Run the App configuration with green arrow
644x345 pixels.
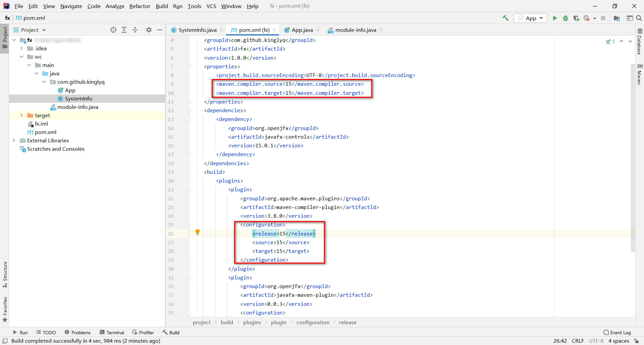tap(555, 18)
